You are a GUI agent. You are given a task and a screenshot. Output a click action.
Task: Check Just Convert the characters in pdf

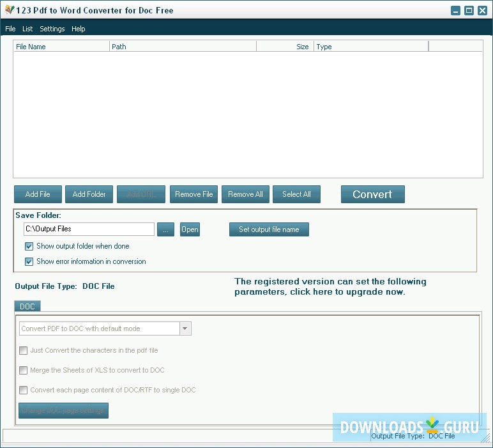(23, 350)
